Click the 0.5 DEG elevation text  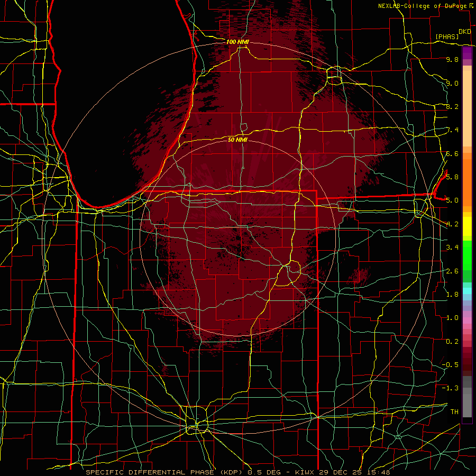pyautogui.click(x=264, y=472)
